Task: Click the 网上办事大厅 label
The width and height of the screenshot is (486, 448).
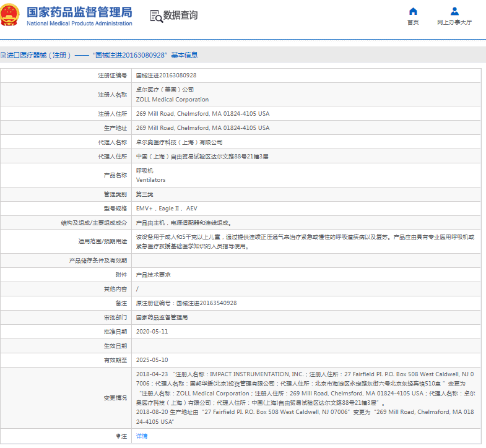Action: coord(454,22)
